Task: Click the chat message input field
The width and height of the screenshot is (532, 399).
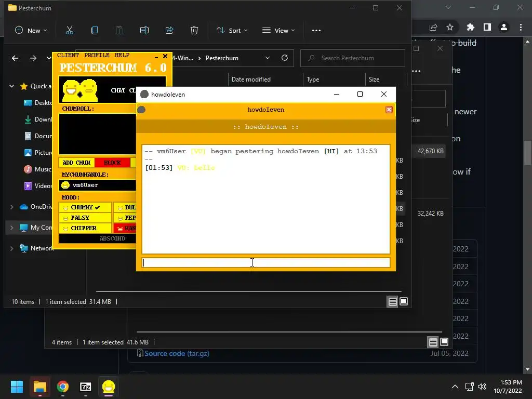Action: point(266,262)
